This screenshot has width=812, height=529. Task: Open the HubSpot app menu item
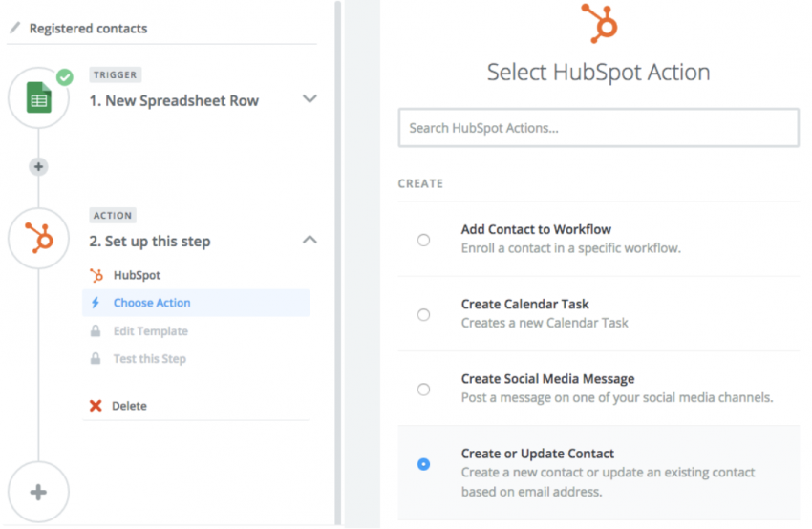(137, 275)
